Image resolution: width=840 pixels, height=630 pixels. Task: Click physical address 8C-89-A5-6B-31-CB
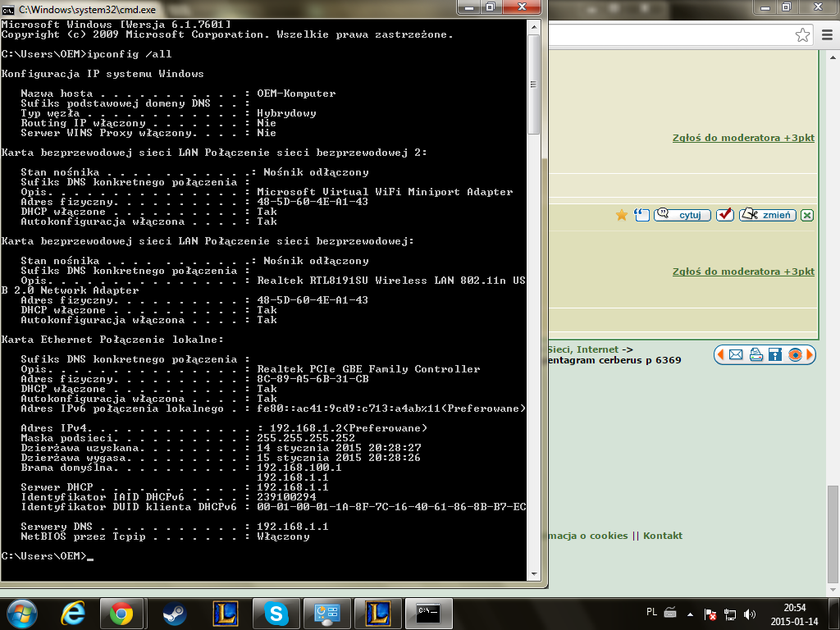pos(313,379)
